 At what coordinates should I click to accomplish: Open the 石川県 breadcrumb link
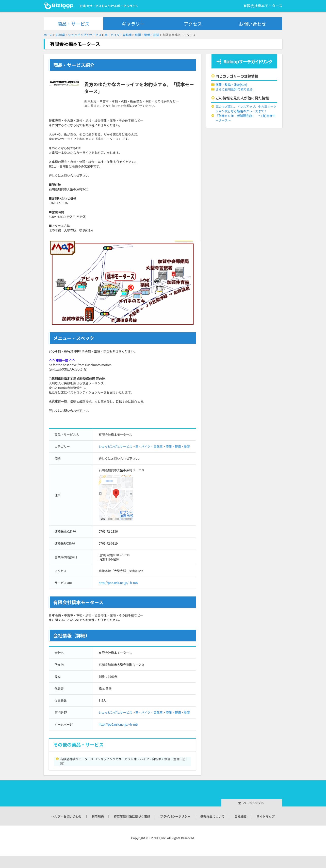(x=60, y=35)
